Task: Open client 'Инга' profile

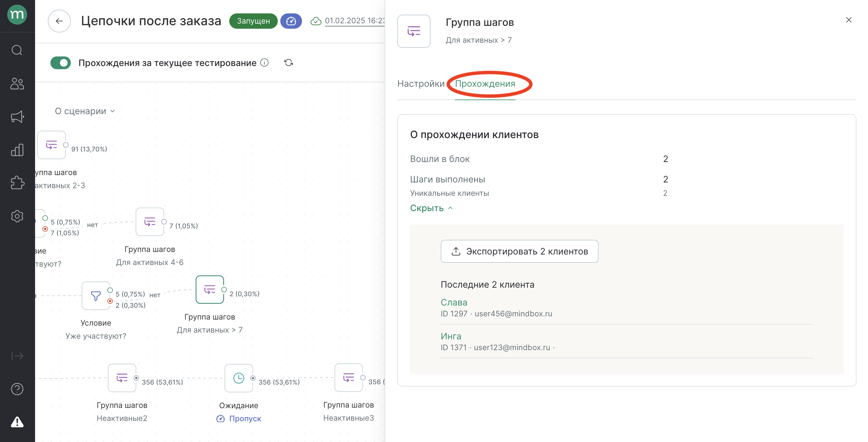Action: (451, 336)
